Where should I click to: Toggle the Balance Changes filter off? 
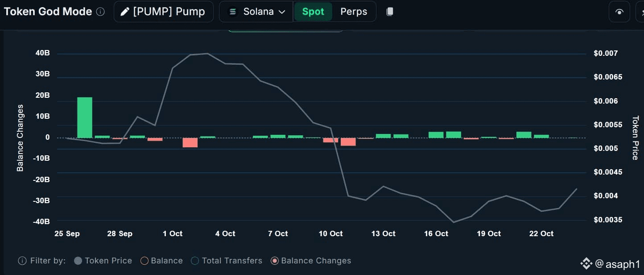click(311, 261)
